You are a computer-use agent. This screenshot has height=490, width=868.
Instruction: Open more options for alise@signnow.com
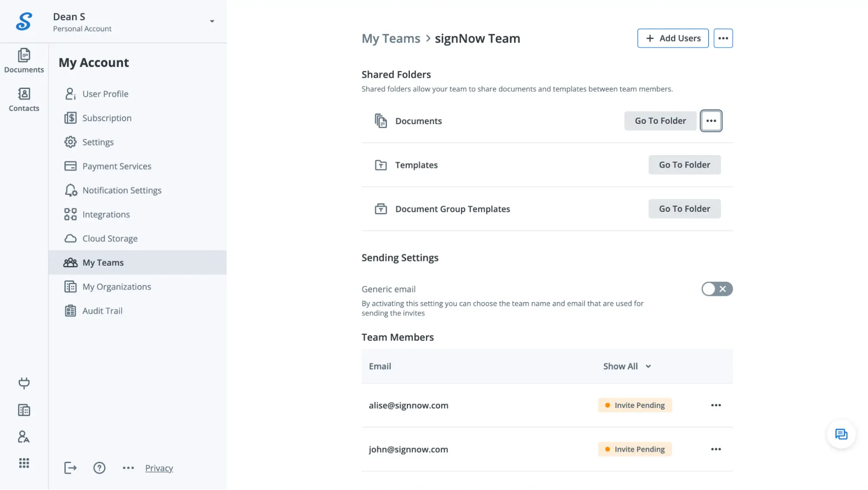point(716,405)
